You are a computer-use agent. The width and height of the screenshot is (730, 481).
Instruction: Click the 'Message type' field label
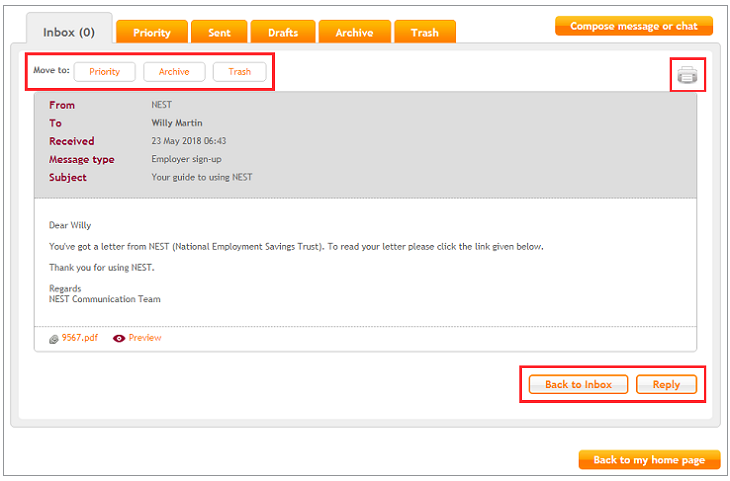(x=82, y=160)
